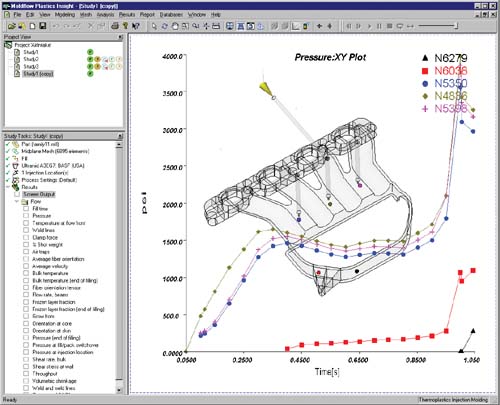Check Pressure at injection location box
Viewport: 500px width, 405px height.
tap(26, 352)
